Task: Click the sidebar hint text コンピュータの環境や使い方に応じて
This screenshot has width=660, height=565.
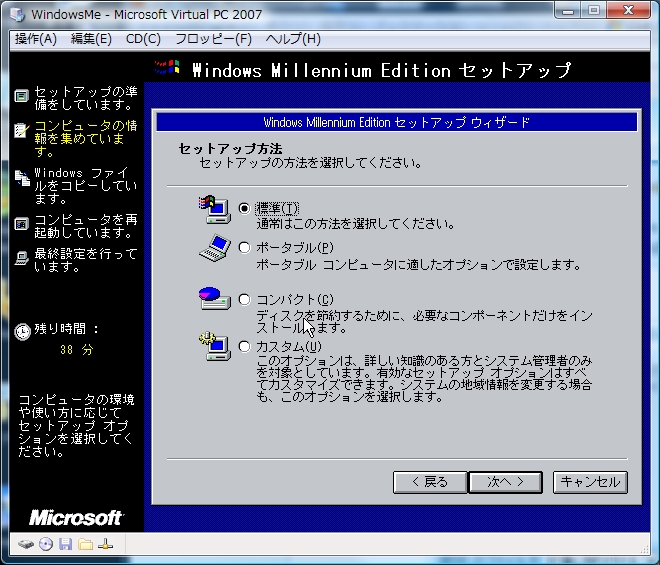Action: coord(76,426)
